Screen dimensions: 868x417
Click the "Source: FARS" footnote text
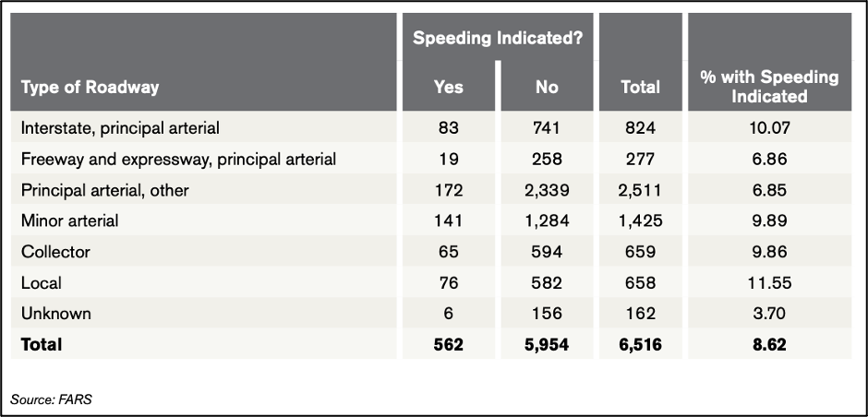51,399
